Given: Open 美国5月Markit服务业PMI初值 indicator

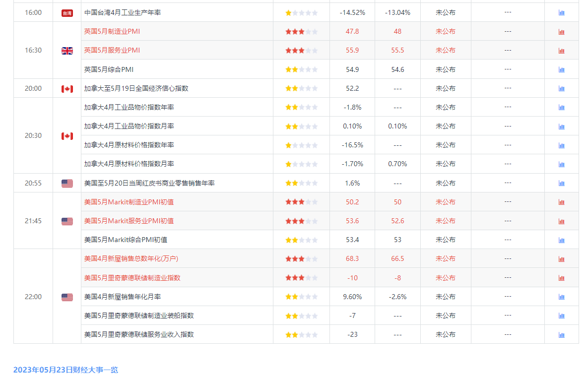Looking at the screenshot, I should pos(129,221).
